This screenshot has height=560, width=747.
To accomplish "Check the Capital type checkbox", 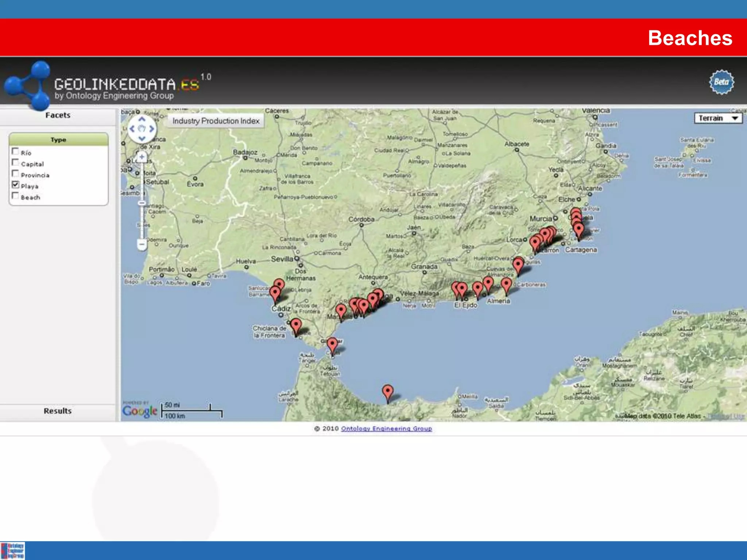I will pos(15,163).
